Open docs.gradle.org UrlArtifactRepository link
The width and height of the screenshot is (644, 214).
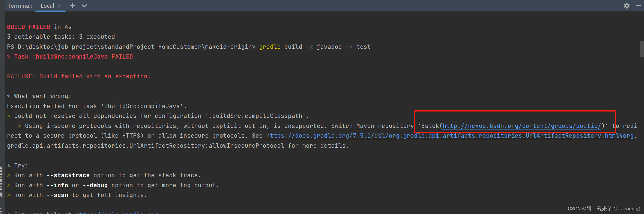point(450,136)
